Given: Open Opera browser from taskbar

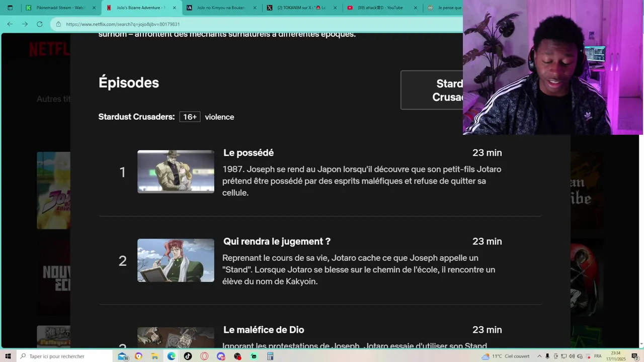Looking at the screenshot, I should click(x=204, y=356).
